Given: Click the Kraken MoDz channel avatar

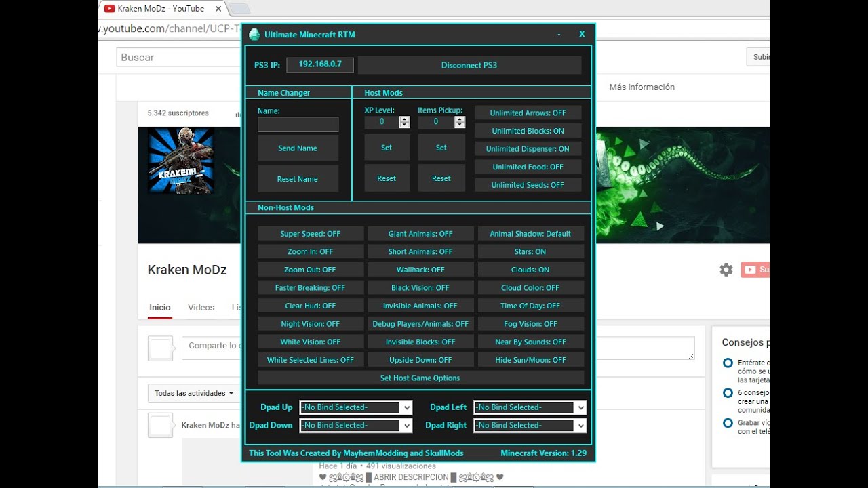Looking at the screenshot, I should pyautogui.click(x=181, y=161).
